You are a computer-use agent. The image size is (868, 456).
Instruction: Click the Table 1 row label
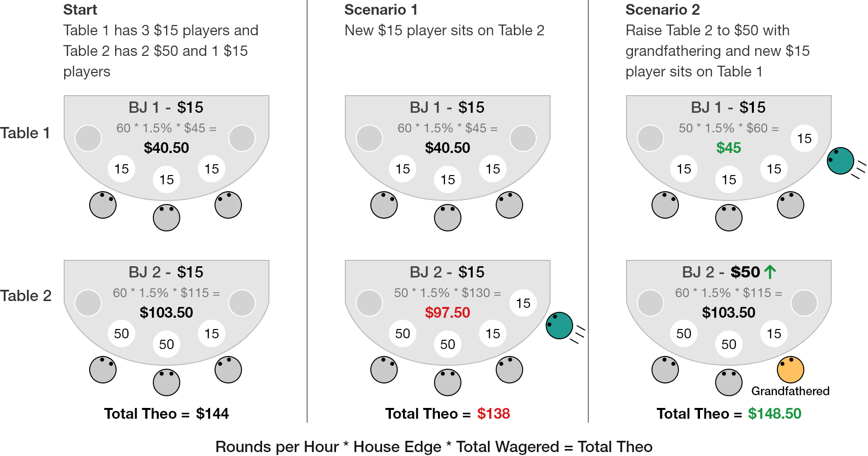point(25,133)
